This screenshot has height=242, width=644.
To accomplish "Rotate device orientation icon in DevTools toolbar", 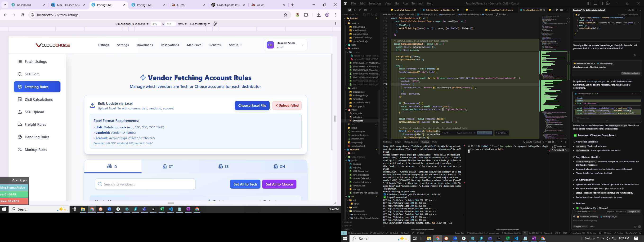I will point(215,24).
